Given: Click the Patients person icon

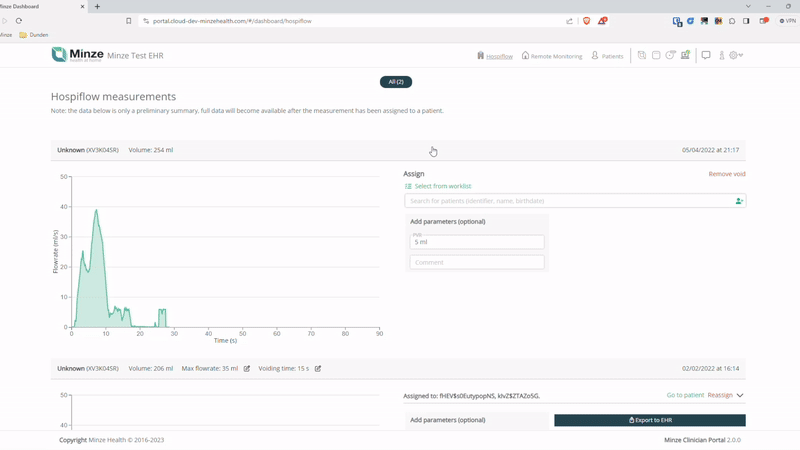Looking at the screenshot, I should pyautogui.click(x=594, y=55).
